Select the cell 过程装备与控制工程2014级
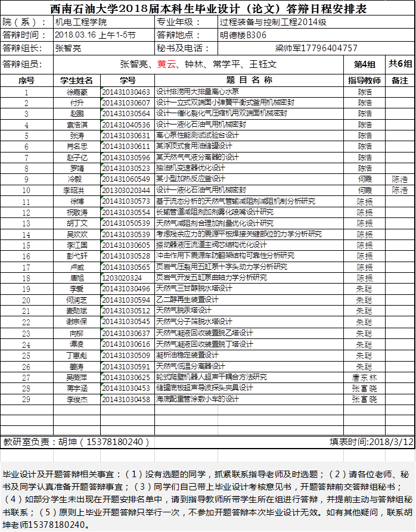Image resolution: width=416 pixels, height=532 pixels. click(x=316, y=23)
